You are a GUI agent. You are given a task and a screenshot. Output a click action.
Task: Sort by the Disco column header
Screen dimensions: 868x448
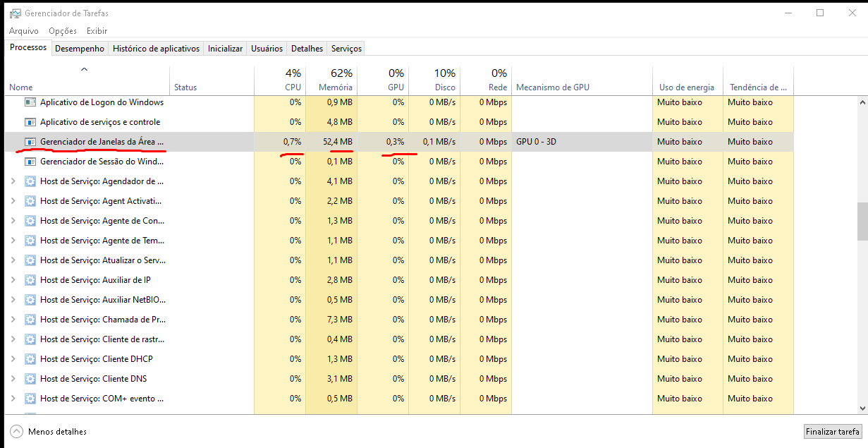tap(434, 80)
